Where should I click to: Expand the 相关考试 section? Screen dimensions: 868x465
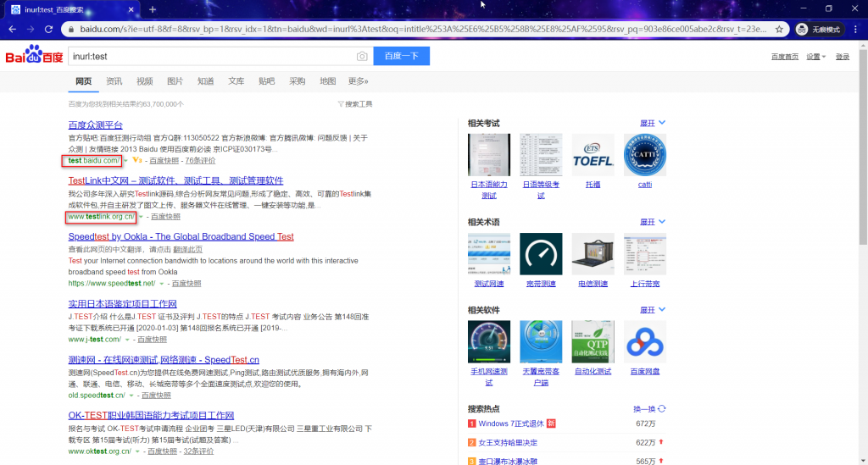(x=653, y=124)
